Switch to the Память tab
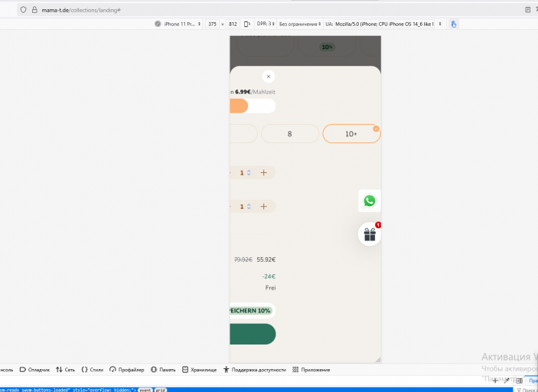The height and width of the screenshot is (392, 538). coord(163,370)
